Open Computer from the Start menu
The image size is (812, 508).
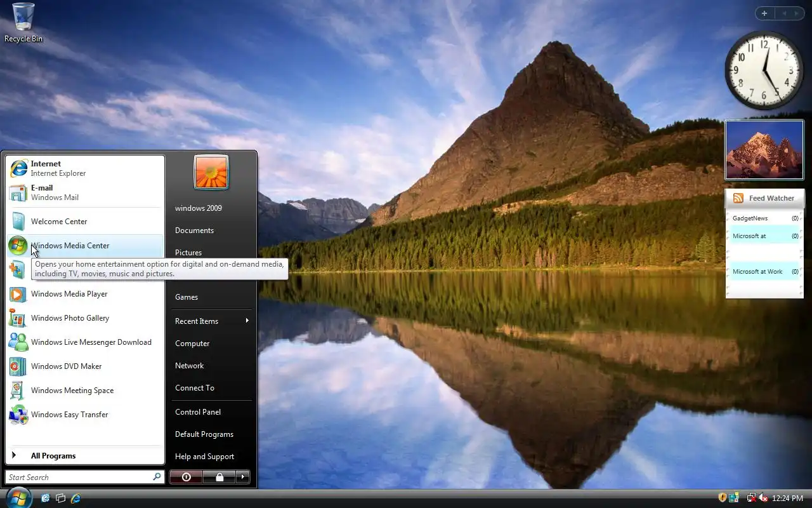click(211, 344)
